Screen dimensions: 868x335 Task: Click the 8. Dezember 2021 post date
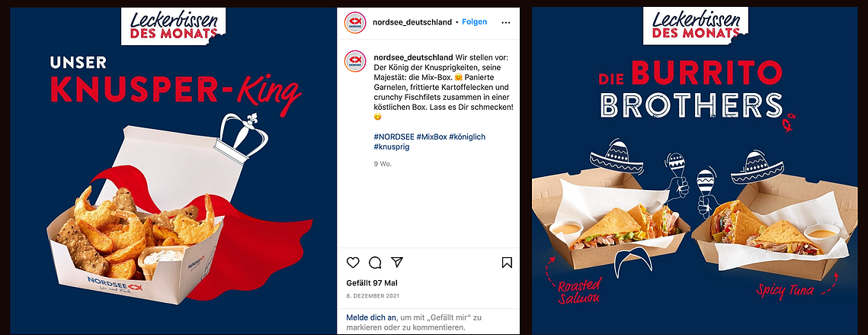point(373,296)
